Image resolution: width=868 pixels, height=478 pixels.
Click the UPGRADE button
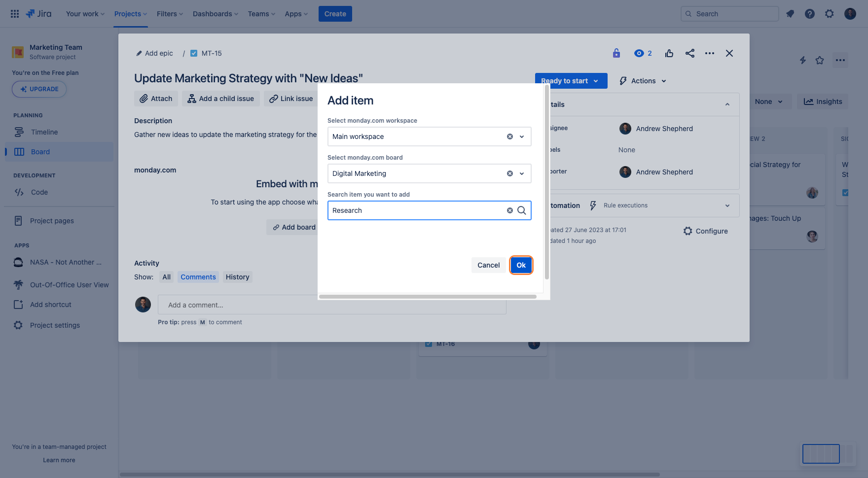click(39, 89)
